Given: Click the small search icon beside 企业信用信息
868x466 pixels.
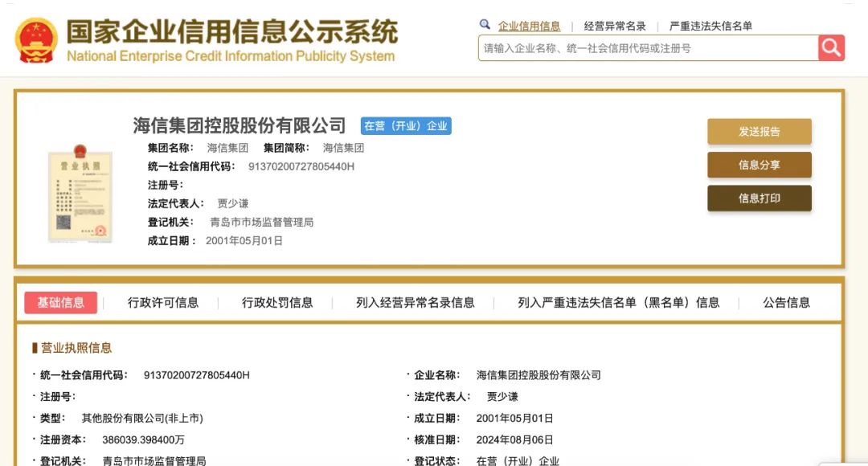Looking at the screenshot, I should tap(484, 25).
